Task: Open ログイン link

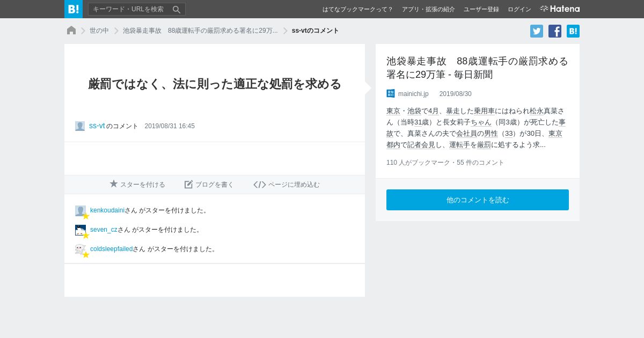Action: point(519,9)
